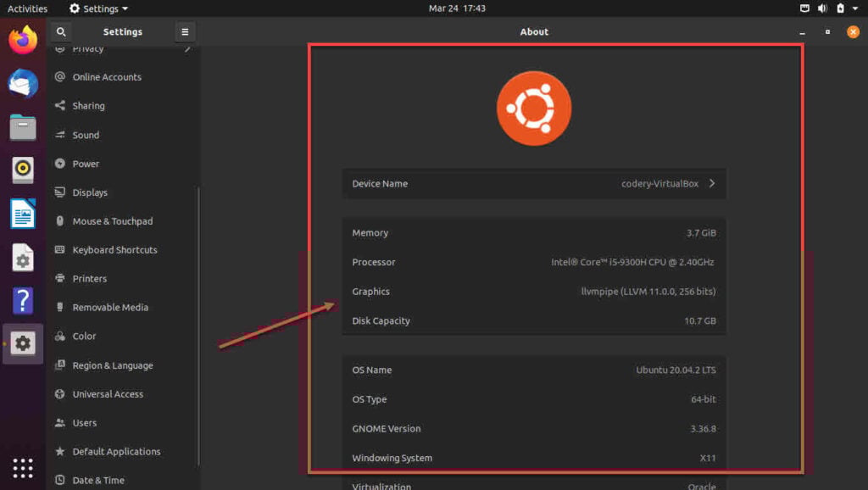Click the Universal Access icon
The image size is (868, 490).
coord(60,393)
